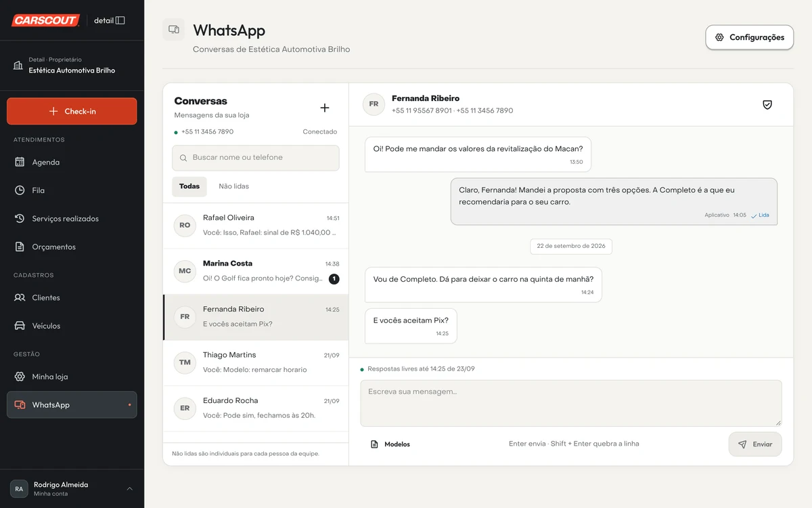The image size is (812, 508).
Task: Click the search field for name or phone
Action: [x=256, y=158]
